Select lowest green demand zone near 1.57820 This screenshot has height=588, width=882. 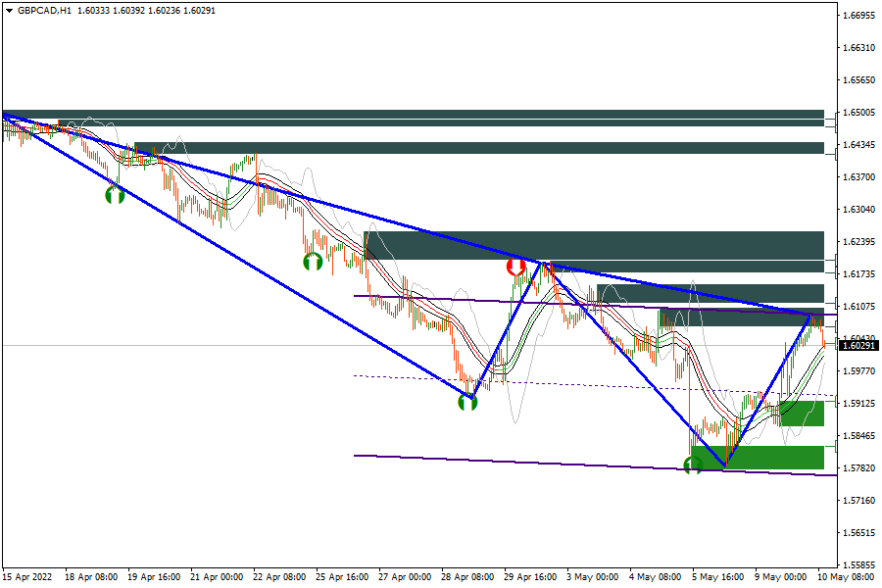(x=757, y=457)
